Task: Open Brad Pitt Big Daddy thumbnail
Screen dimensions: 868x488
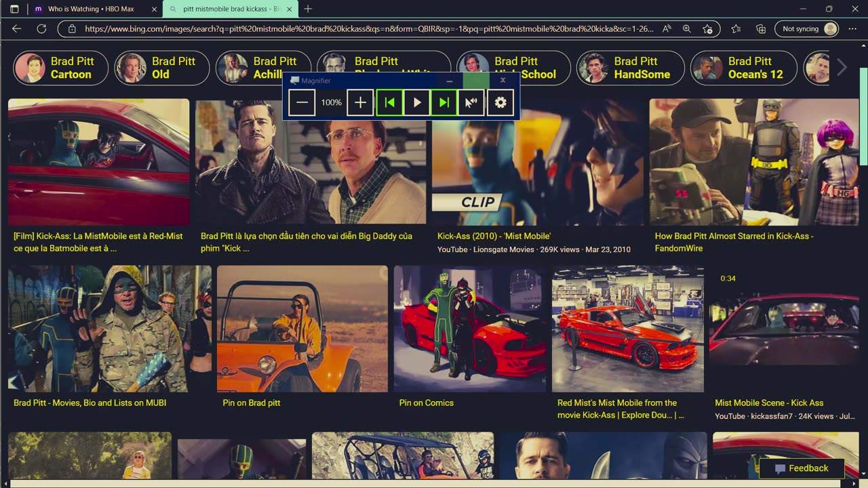Action: [311, 173]
